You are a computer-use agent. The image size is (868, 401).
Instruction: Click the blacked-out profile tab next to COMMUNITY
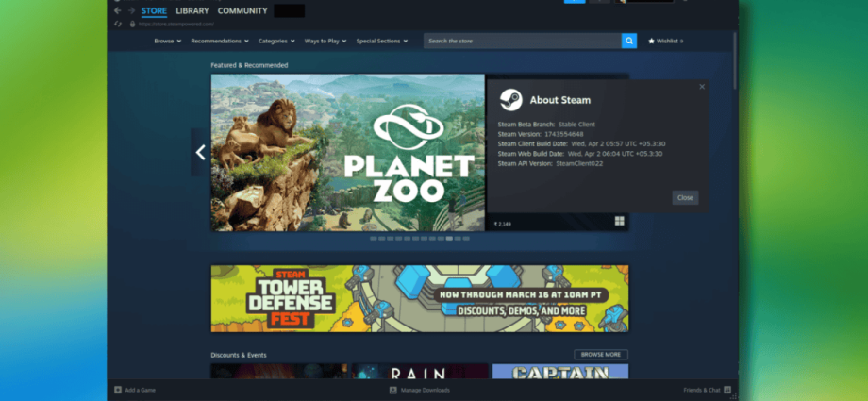tap(289, 10)
